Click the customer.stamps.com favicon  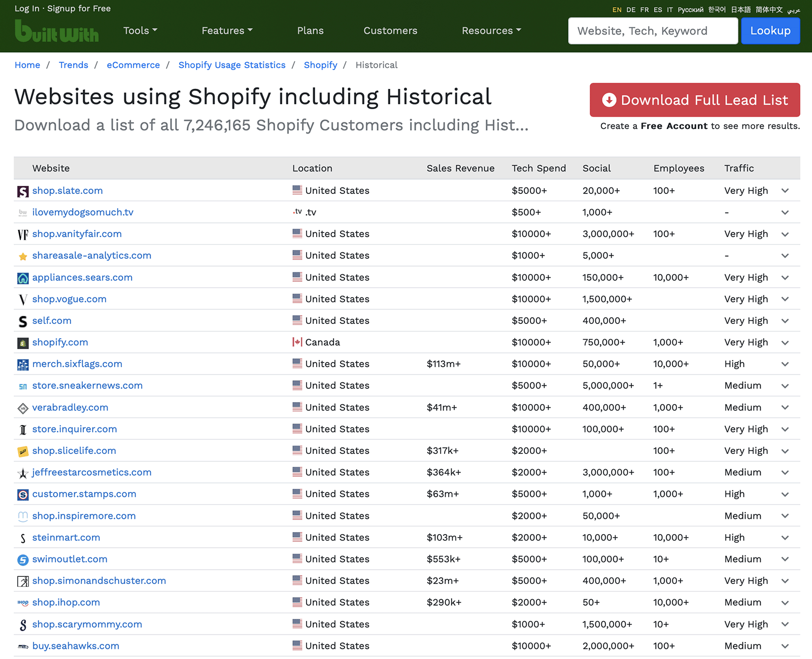[23, 495]
